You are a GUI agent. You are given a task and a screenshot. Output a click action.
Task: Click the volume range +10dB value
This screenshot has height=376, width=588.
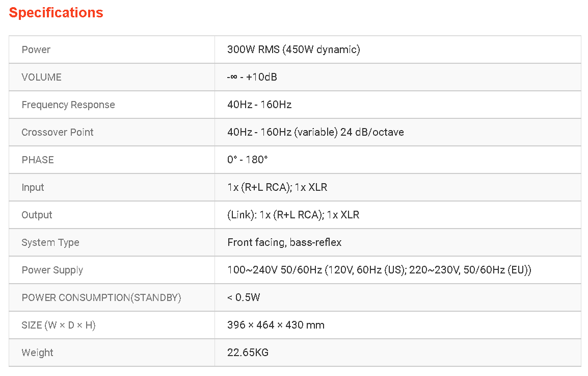coord(252,77)
